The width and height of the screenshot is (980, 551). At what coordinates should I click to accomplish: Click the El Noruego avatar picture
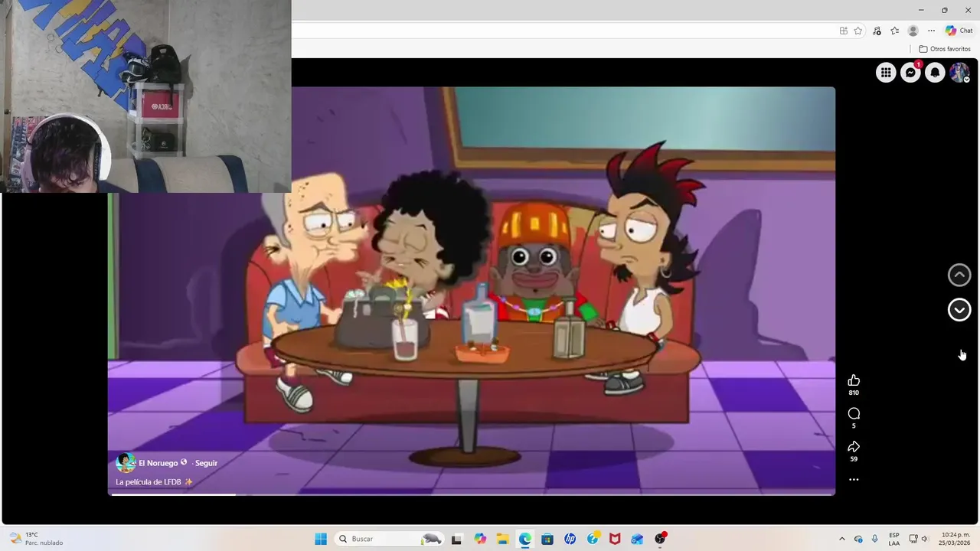126,462
